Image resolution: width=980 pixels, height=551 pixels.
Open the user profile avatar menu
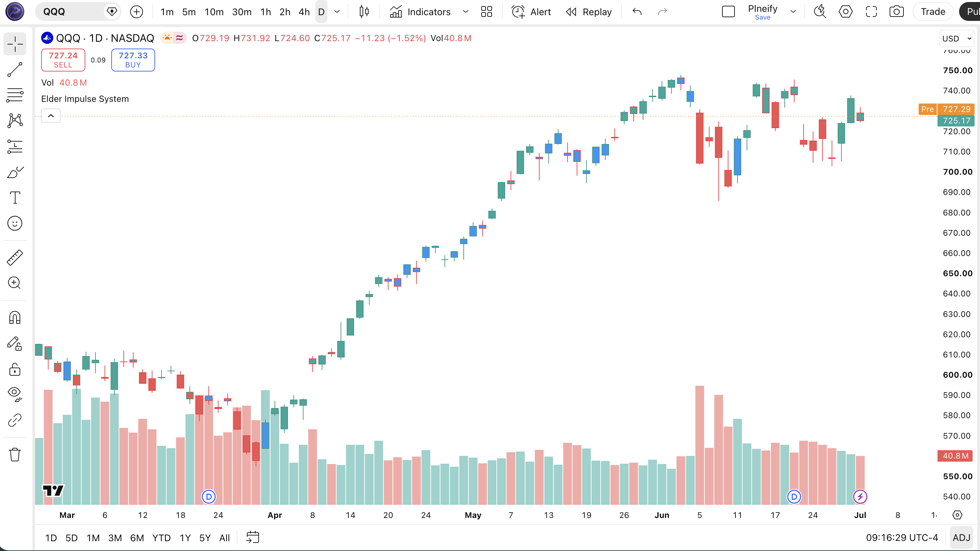[15, 11]
